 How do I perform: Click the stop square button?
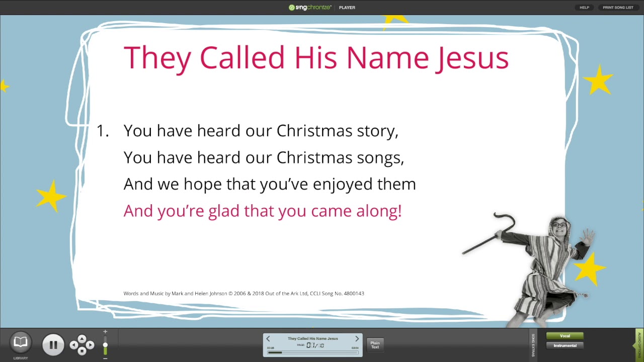coord(82,351)
